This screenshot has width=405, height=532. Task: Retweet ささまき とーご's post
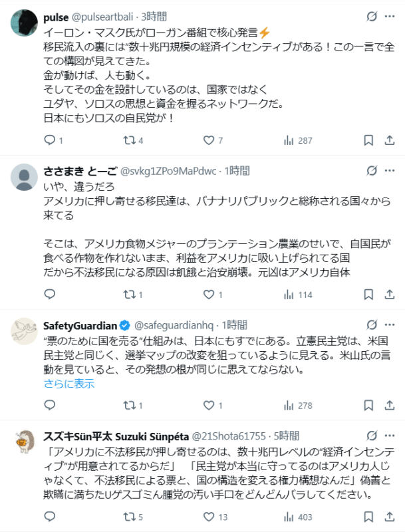point(129,294)
